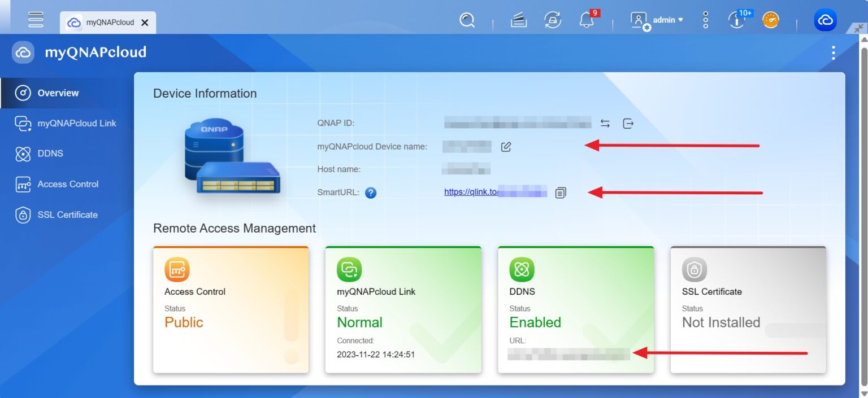Open background tasks icon
This screenshot has width=868, height=398.
pyautogui.click(x=518, y=20)
